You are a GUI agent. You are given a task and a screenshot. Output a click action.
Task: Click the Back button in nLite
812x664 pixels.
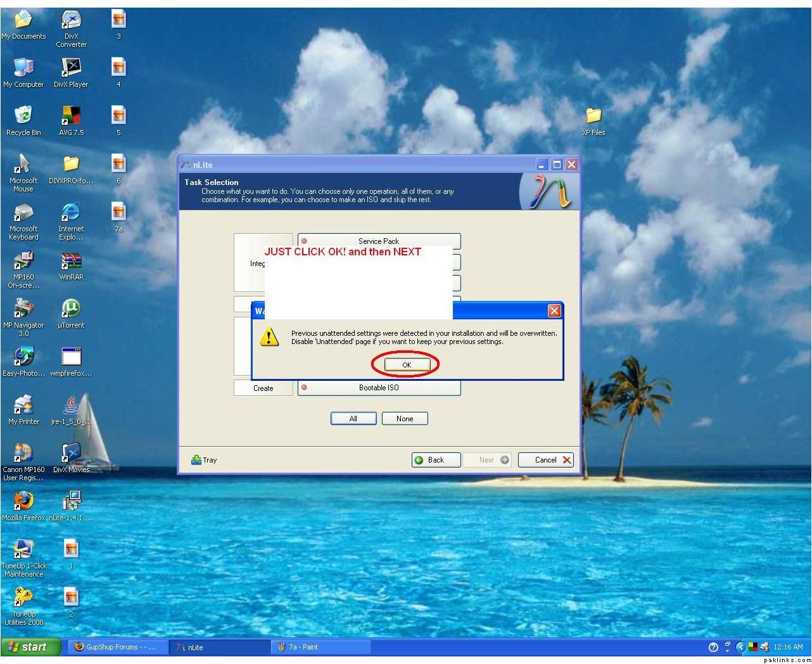tap(436, 460)
